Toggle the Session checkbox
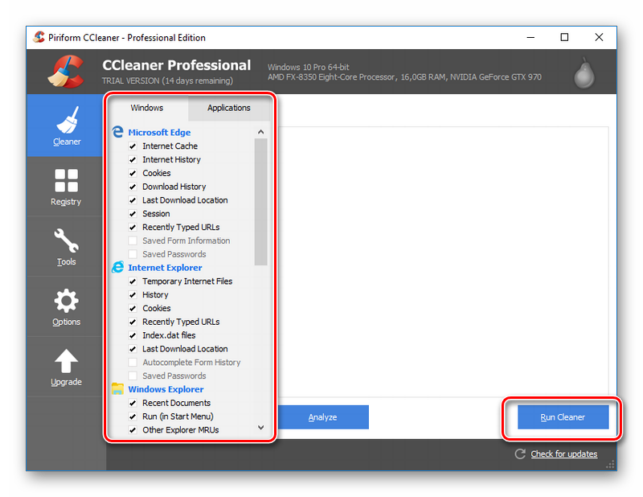The image size is (643, 497). click(132, 214)
